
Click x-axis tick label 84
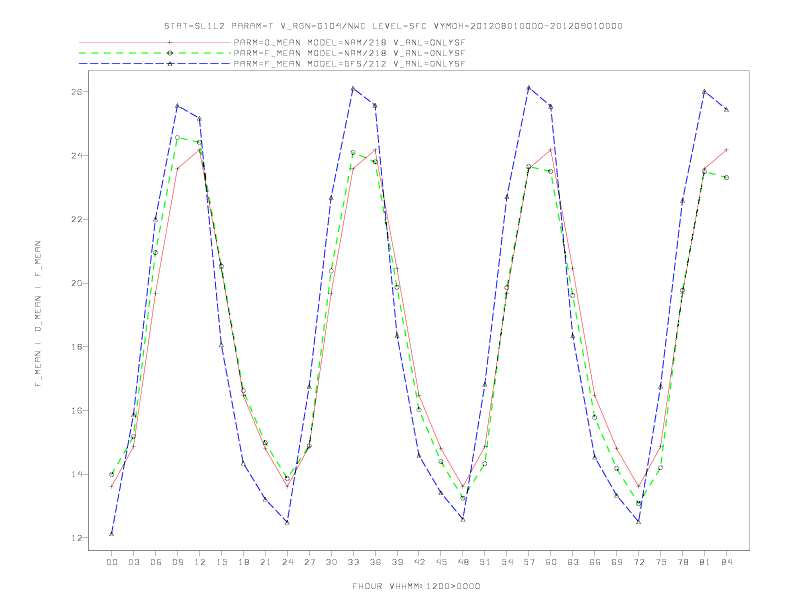pyautogui.click(x=726, y=562)
